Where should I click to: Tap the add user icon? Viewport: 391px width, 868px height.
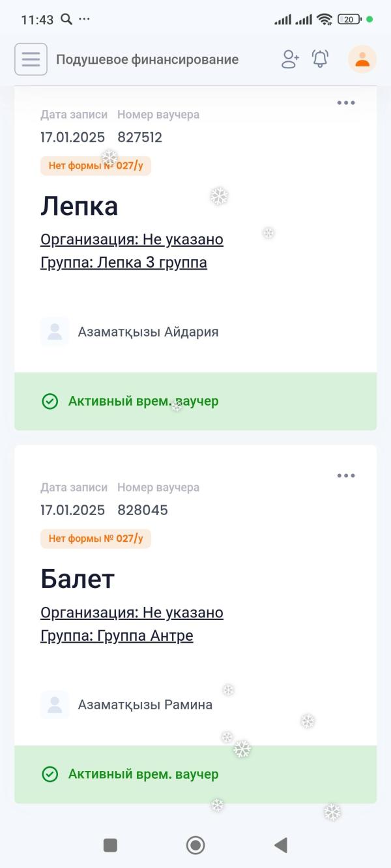pyautogui.click(x=290, y=59)
